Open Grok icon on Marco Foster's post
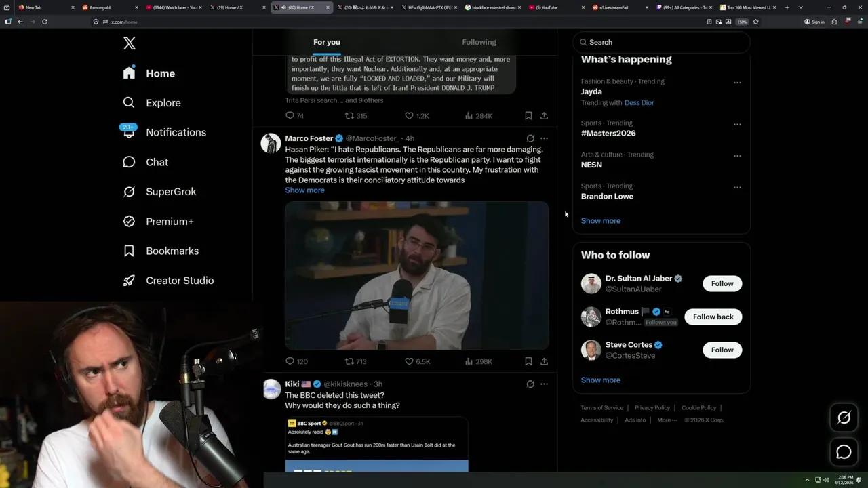Viewport: 868px width, 488px height. (x=530, y=138)
